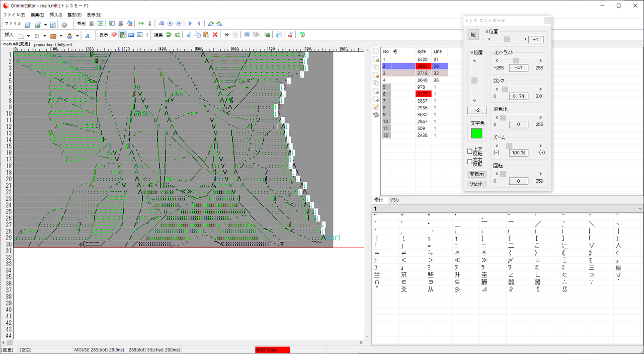The height and width of the screenshot is (354, 644).
Task: Click the blue left-pointing triangle icon
Action: (x=199, y=24)
